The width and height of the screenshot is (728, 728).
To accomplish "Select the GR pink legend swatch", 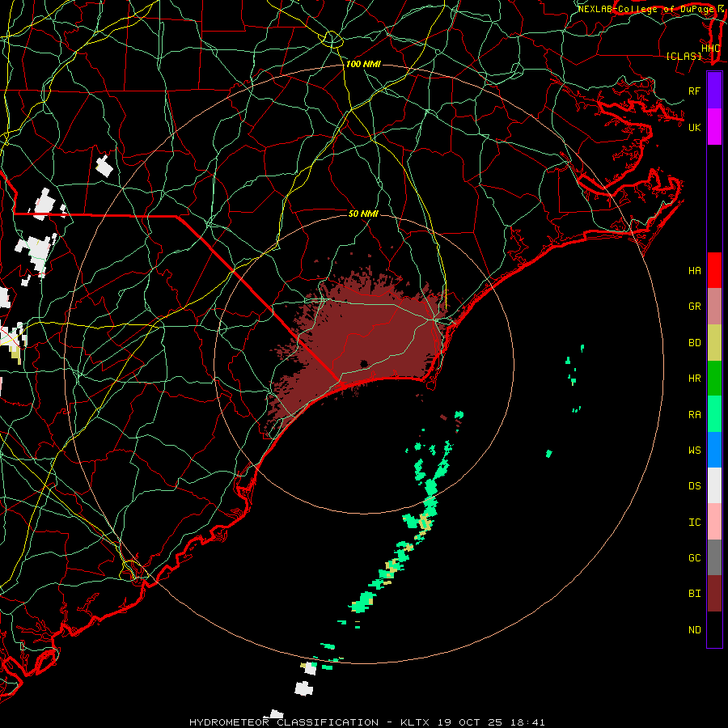I will pos(714,306).
